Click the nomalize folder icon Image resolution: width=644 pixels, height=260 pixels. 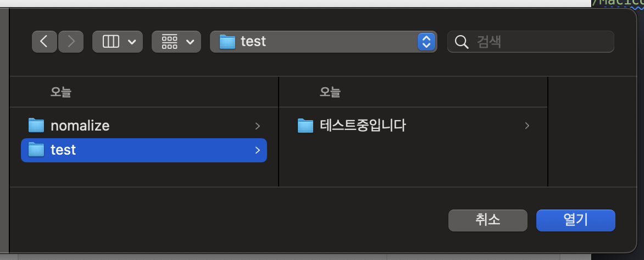pyautogui.click(x=36, y=126)
